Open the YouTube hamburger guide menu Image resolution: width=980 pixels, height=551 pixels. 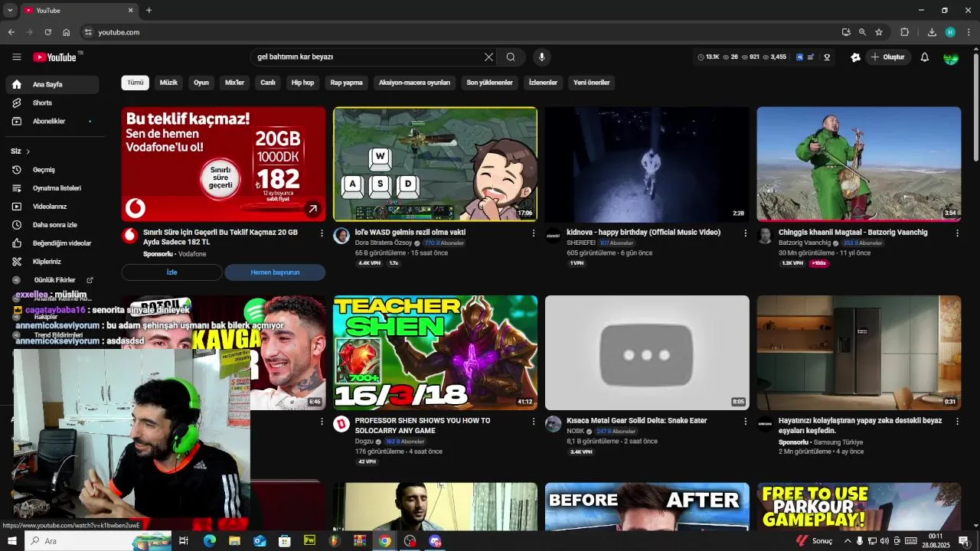tap(16, 57)
